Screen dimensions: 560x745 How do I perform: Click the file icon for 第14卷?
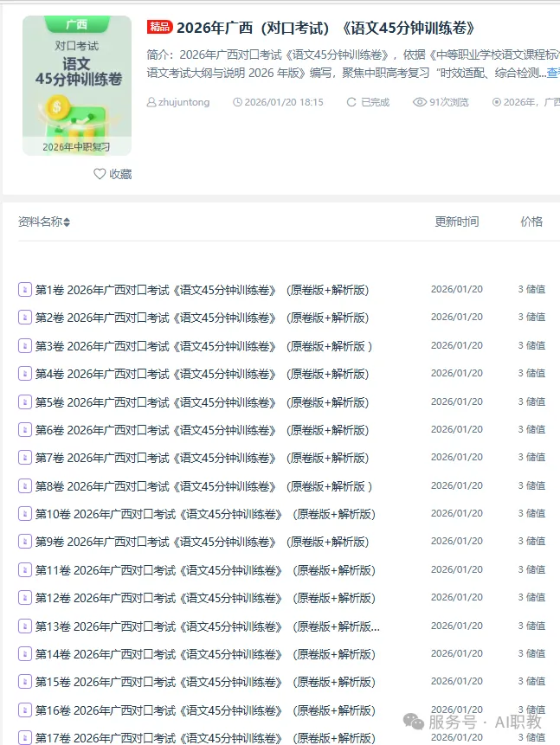click(25, 654)
